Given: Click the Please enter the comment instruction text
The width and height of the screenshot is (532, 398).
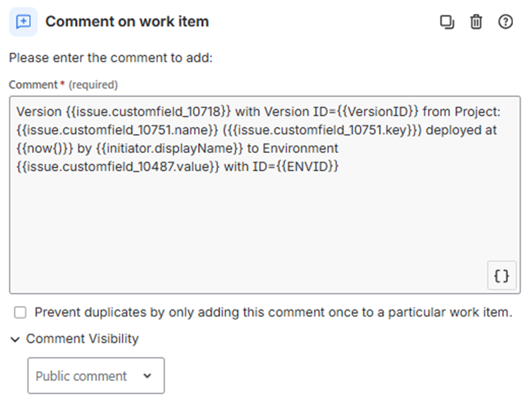Looking at the screenshot, I should [111, 58].
